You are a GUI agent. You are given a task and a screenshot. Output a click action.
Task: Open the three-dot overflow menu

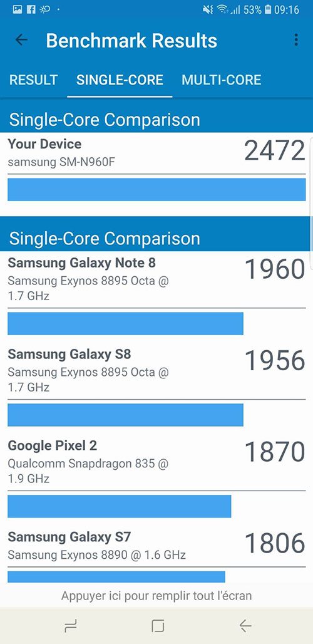[295, 40]
